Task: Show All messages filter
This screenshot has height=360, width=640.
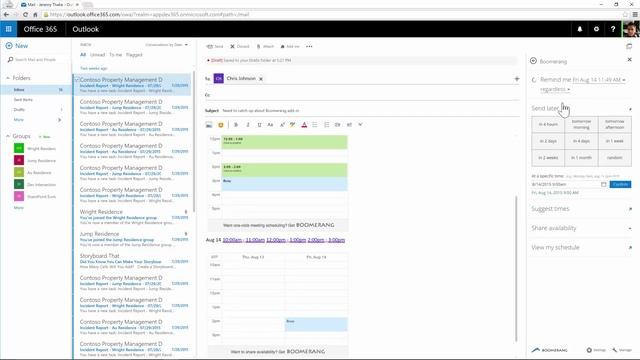Action: 83,55
